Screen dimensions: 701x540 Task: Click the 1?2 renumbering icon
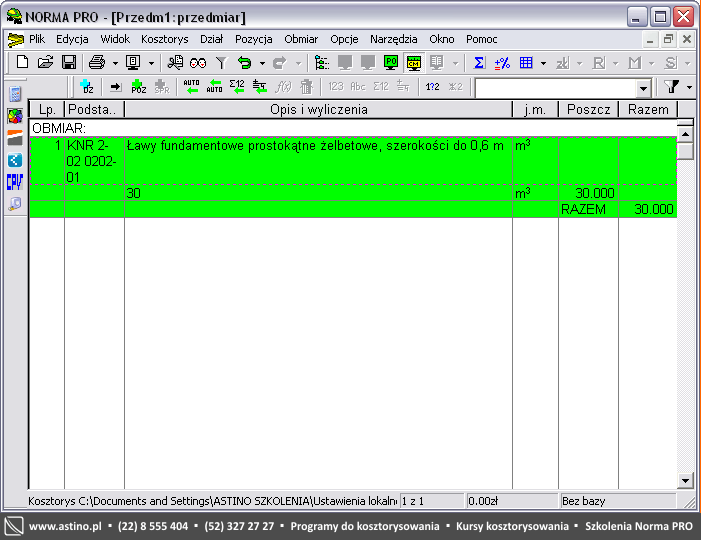pyautogui.click(x=432, y=86)
